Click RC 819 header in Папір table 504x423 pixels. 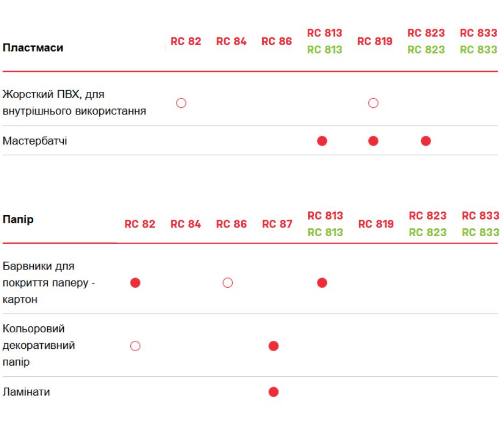(x=376, y=224)
